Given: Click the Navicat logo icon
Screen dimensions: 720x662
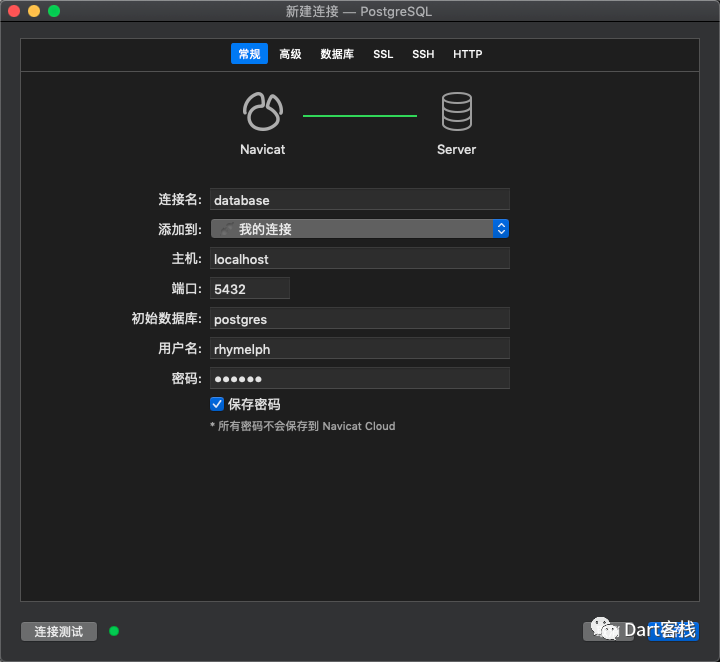Looking at the screenshot, I should coord(263,112).
